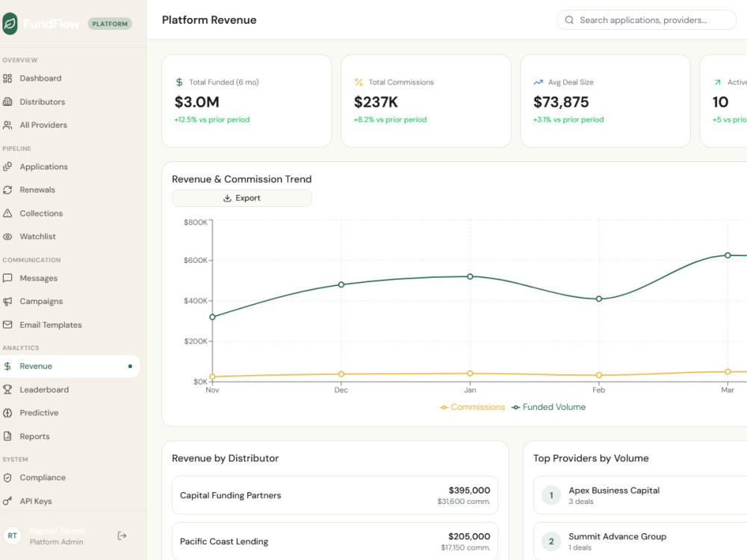Select the Compliance shield icon
This screenshot has height=560, width=747.
click(x=7, y=478)
